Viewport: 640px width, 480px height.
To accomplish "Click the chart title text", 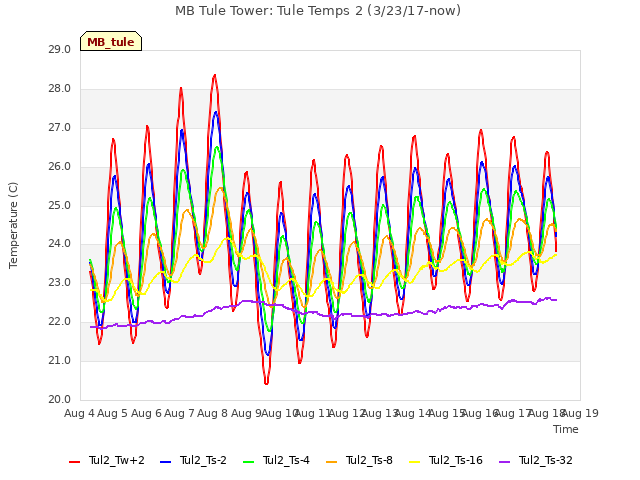I will click(x=318, y=11).
